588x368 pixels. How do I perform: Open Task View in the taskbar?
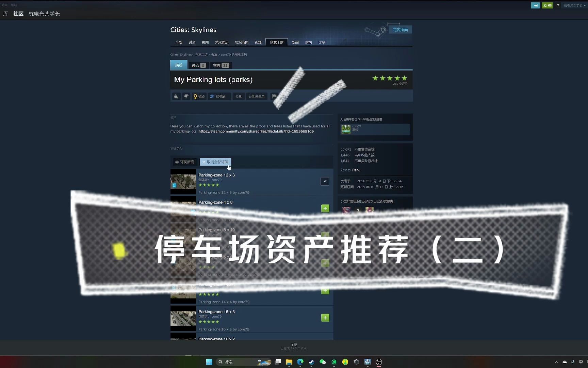[278, 362]
